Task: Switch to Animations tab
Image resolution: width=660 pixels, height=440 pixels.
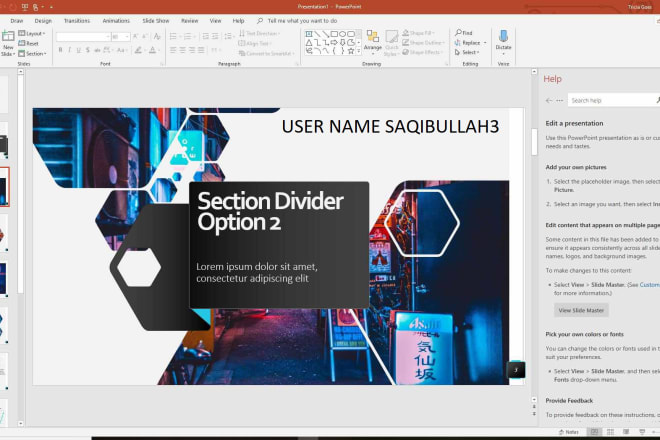Action: 116,21
